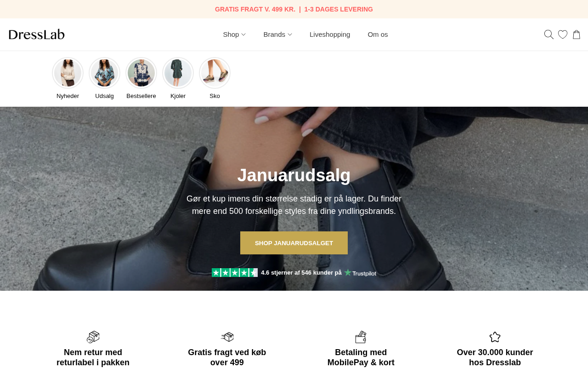The width and height of the screenshot is (588, 368).
Task: Click the Trustpilot logo link
Action: 360,273
